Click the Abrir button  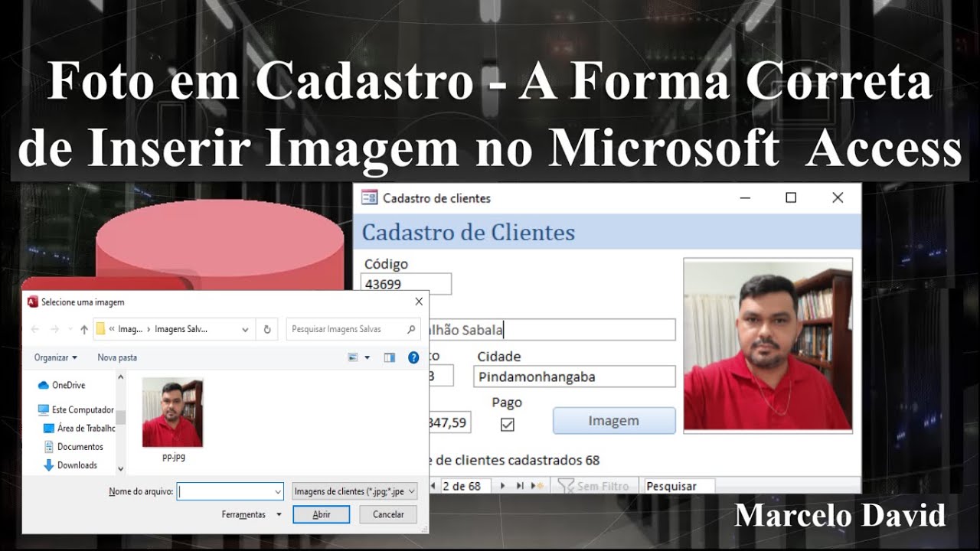[322, 515]
